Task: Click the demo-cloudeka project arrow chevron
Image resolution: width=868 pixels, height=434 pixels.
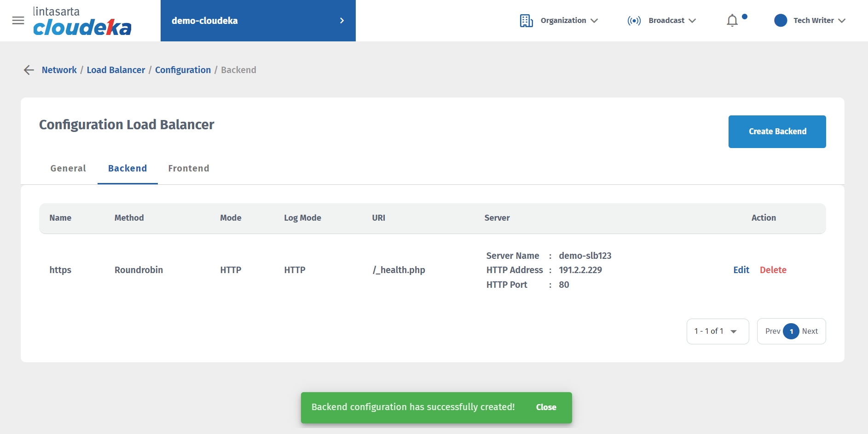Action: tap(342, 21)
